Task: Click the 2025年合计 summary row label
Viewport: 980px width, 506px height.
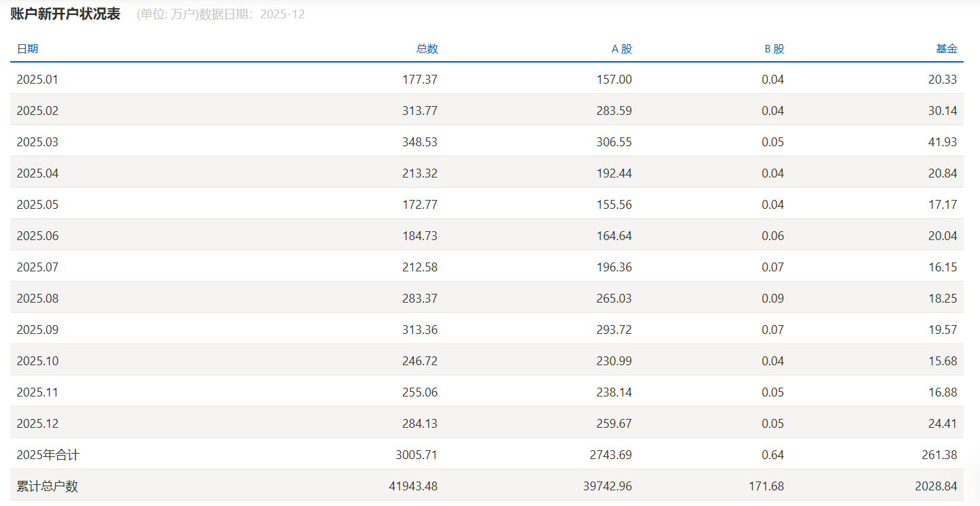Action: 45,454
